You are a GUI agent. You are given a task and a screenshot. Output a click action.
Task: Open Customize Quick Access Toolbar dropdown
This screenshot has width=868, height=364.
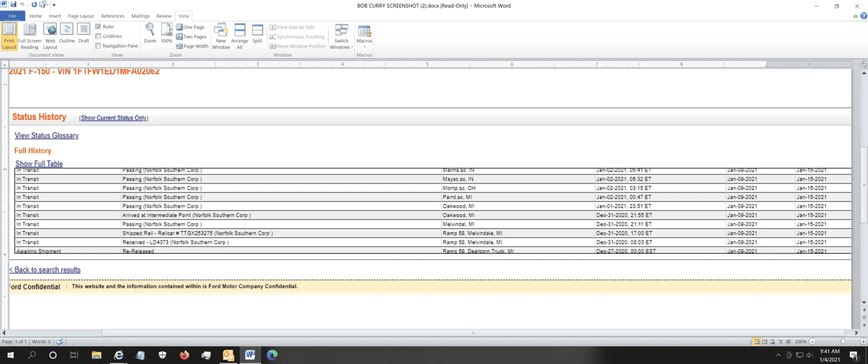pos(54,5)
